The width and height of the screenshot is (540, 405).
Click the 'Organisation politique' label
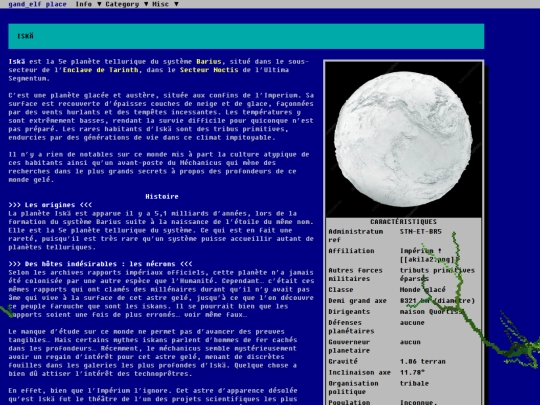click(x=353, y=387)
